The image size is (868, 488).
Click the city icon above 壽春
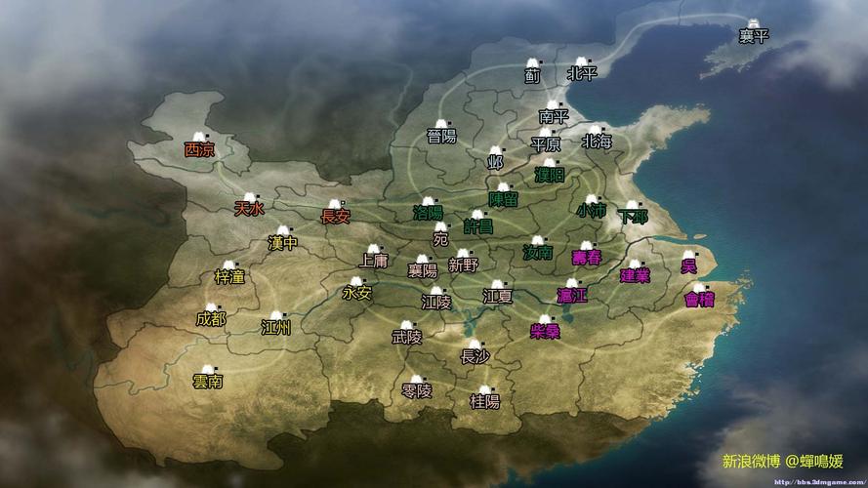click(587, 246)
